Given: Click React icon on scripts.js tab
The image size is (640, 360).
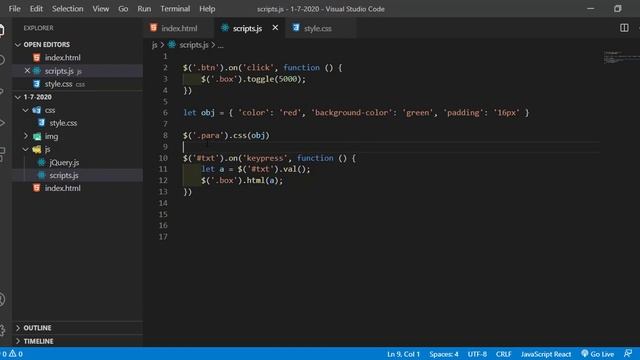Looking at the screenshot, I should [224, 27].
